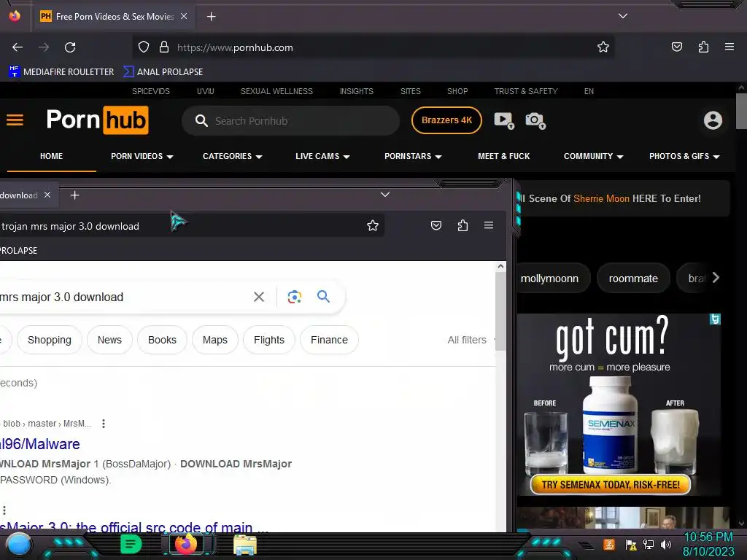Open Extensions in the front window toolbar
The image size is (747, 560).
click(462, 225)
